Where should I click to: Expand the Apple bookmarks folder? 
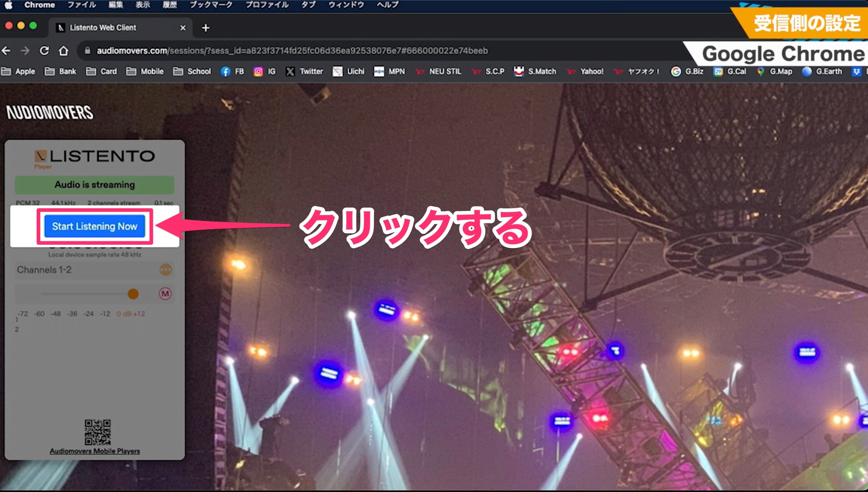(x=18, y=71)
